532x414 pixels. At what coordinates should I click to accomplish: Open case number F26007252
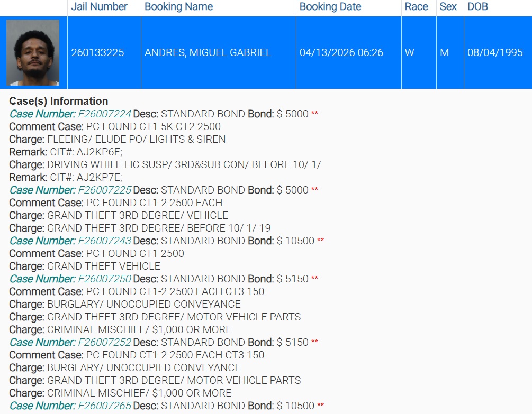(104, 342)
